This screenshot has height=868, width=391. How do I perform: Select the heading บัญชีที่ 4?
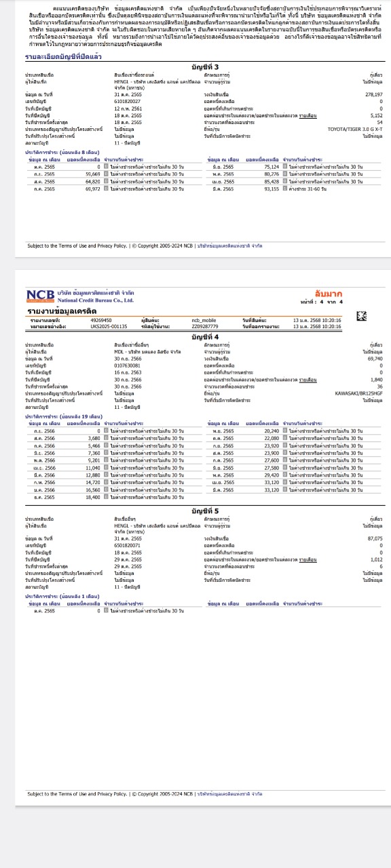pos(206,337)
